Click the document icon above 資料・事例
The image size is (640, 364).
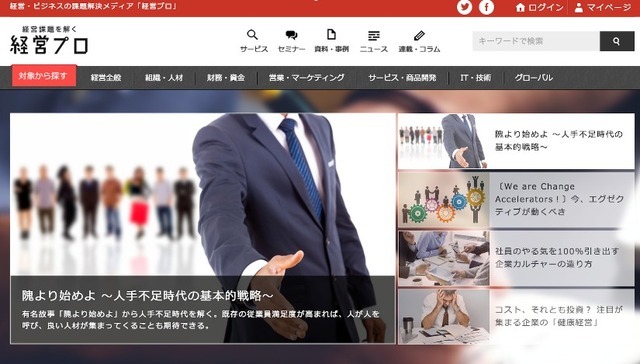click(331, 34)
